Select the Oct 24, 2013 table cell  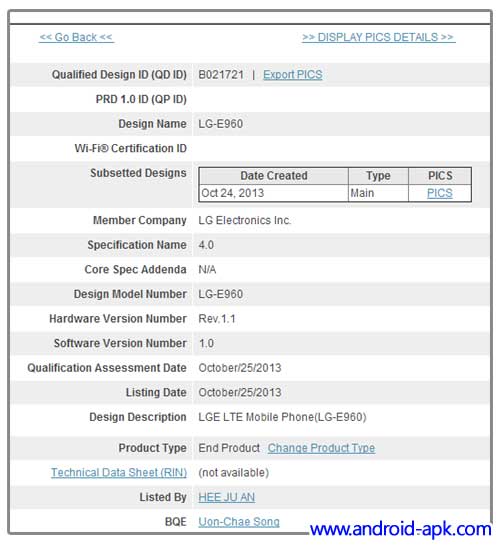[273, 193]
